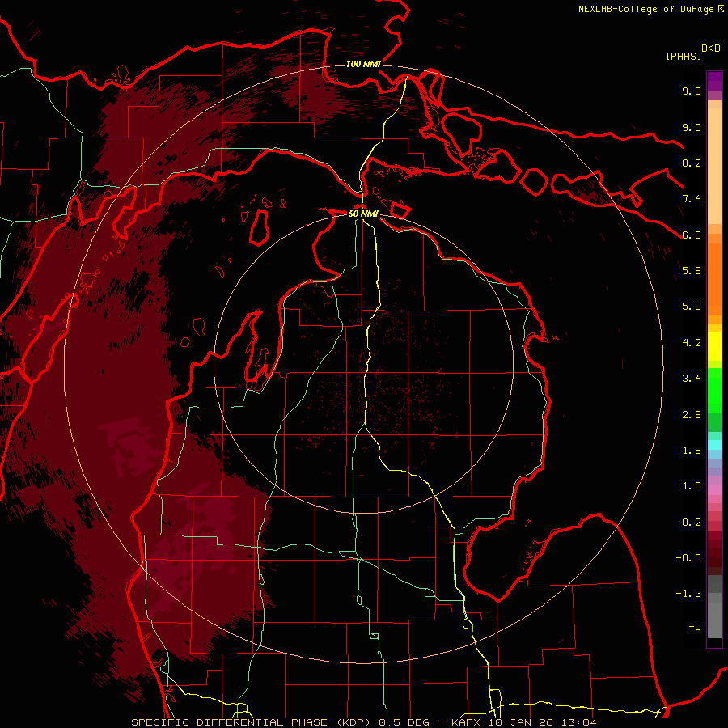Select the 4.2 scale value
The image size is (728, 728).
692,343
